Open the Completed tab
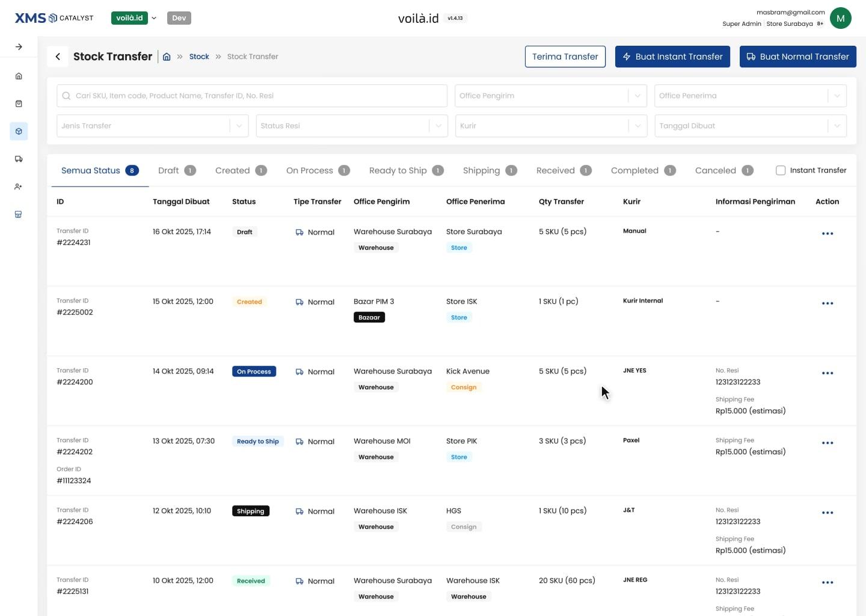 643,170
